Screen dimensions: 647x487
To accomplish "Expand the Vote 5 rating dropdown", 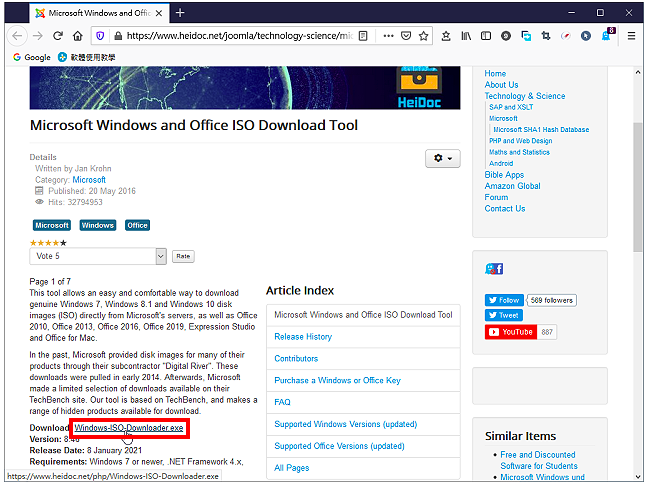I will (x=98, y=256).
